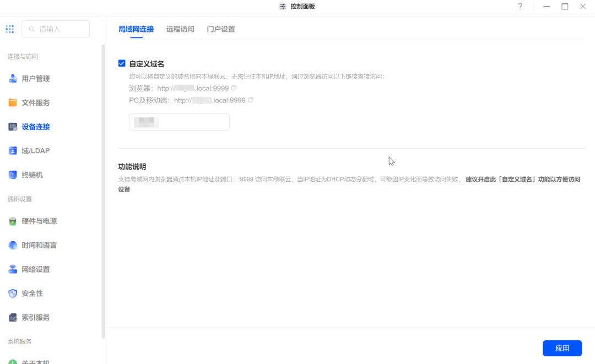Switch to the 远程访问 tab
Image resolution: width=595 pixels, height=364 pixels.
point(180,29)
